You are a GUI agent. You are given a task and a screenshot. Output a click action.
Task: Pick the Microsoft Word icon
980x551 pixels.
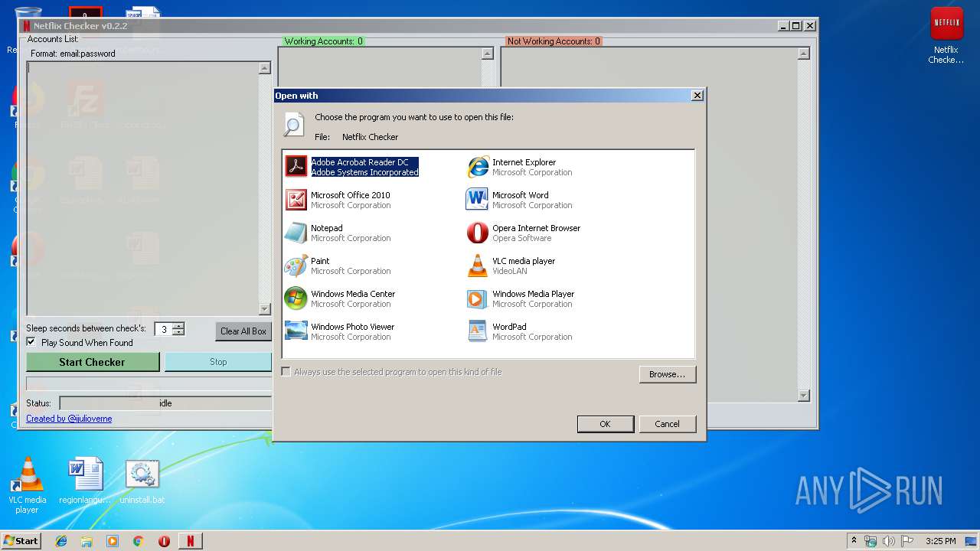point(478,200)
